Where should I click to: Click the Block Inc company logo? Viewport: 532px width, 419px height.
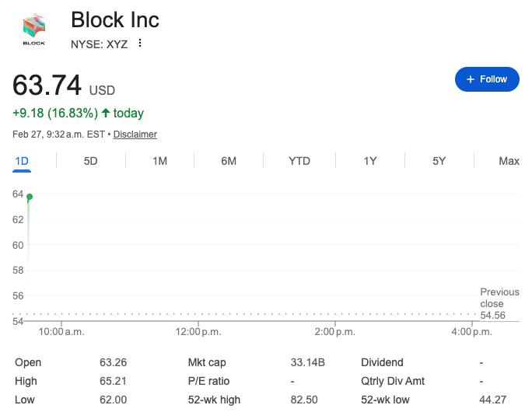click(x=34, y=30)
